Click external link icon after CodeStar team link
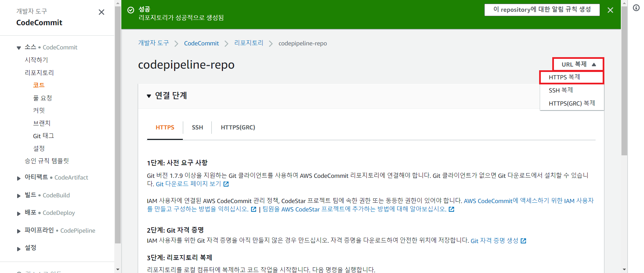644x273 pixels. tap(451, 209)
